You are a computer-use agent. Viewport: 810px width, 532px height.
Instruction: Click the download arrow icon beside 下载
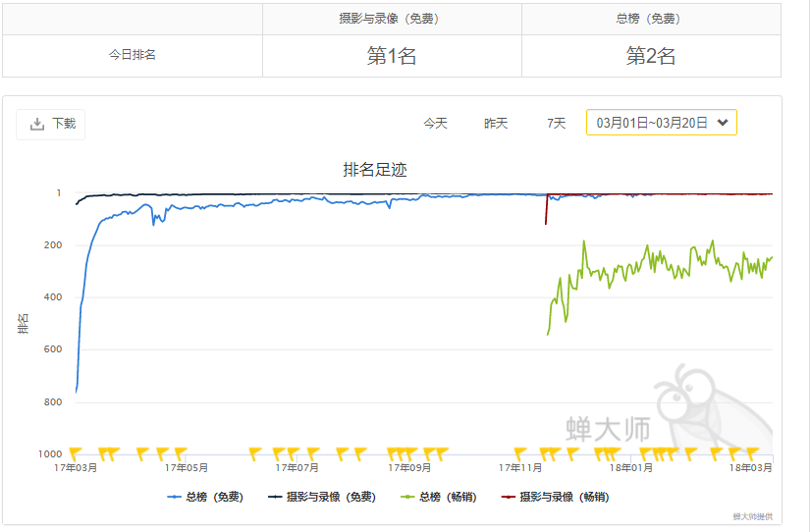pyautogui.click(x=37, y=124)
